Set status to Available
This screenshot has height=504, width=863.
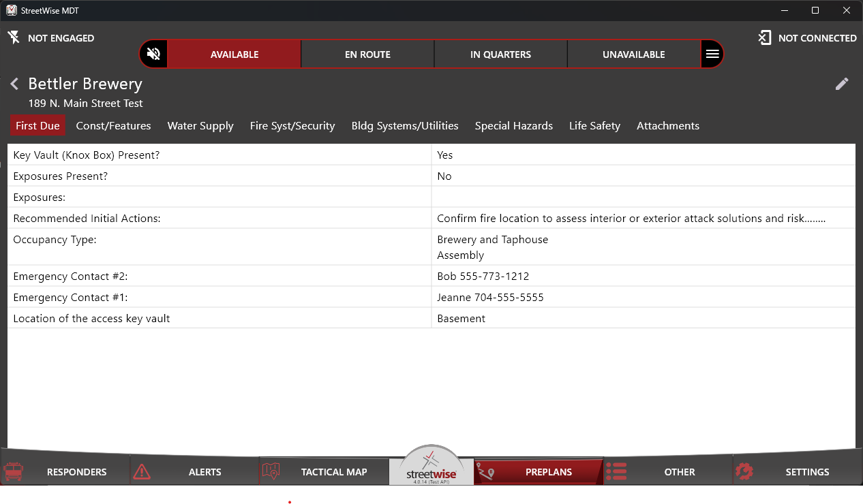pos(234,54)
